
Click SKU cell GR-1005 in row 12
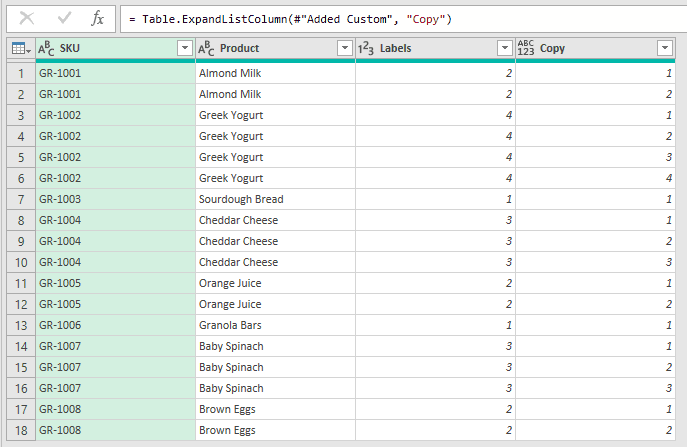point(115,305)
